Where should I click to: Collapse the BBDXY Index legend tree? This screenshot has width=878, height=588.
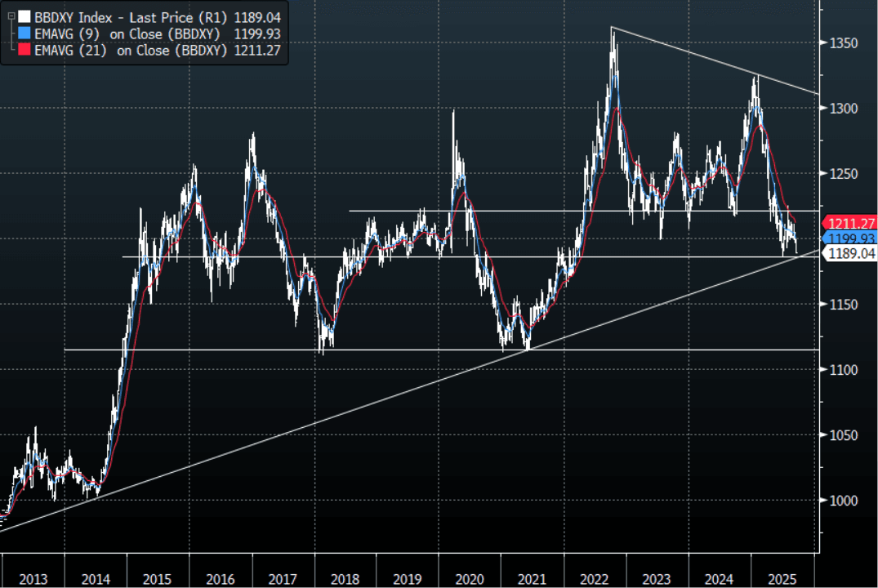[x=11, y=16]
